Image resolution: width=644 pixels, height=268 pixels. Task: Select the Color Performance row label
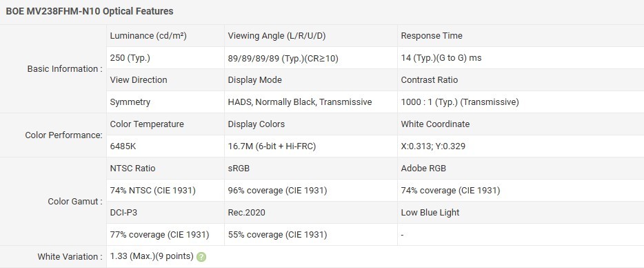(x=63, y=135)
